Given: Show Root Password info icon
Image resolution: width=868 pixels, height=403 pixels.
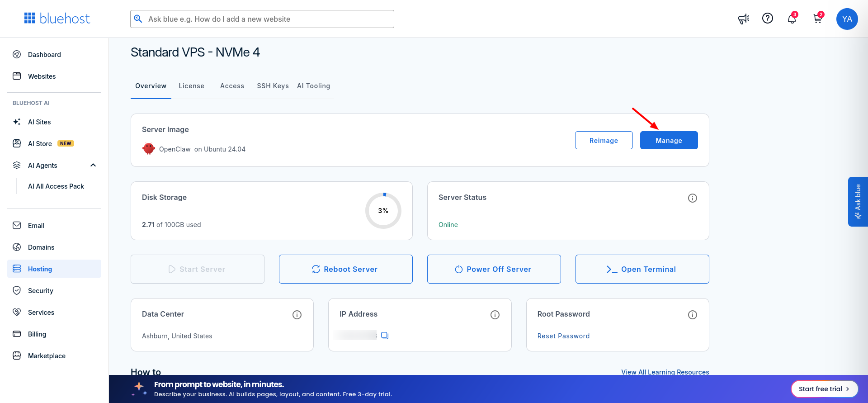Looking at the screenshot, I should point(692,315).
